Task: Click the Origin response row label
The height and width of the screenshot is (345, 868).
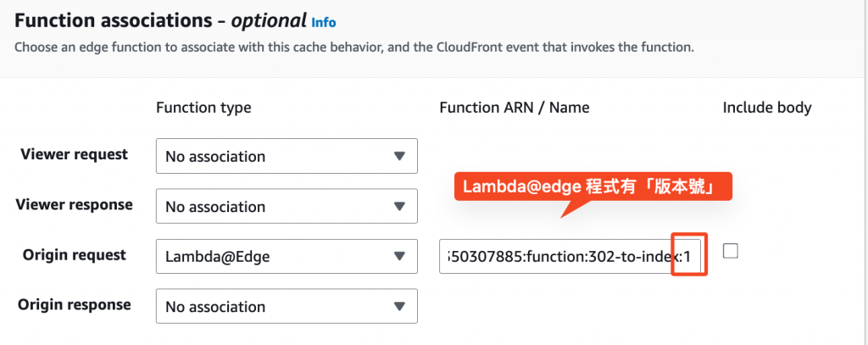Action: [76, 305]
